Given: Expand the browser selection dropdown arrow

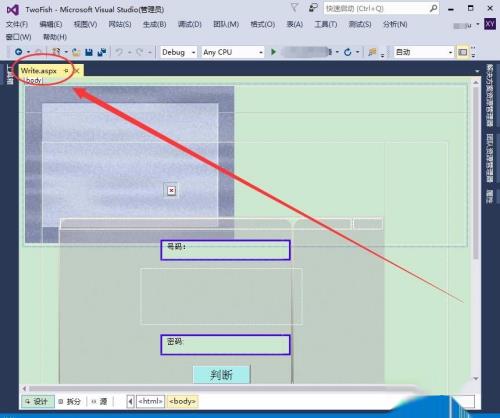Looking at the screenshot, I should (337, 52).
